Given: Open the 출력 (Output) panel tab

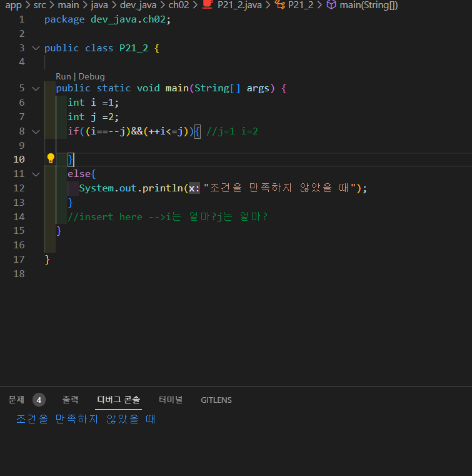Looking at the screenshot, I should [71, 400].
